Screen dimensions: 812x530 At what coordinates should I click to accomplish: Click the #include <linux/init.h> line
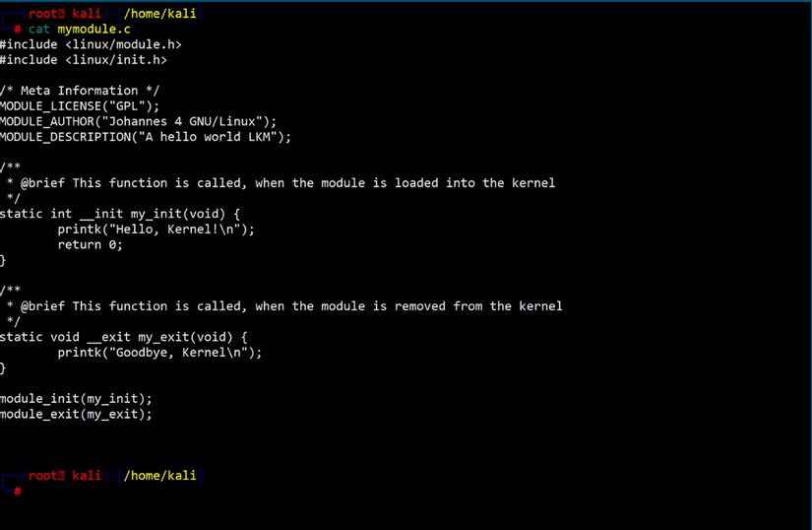[84, 60]
